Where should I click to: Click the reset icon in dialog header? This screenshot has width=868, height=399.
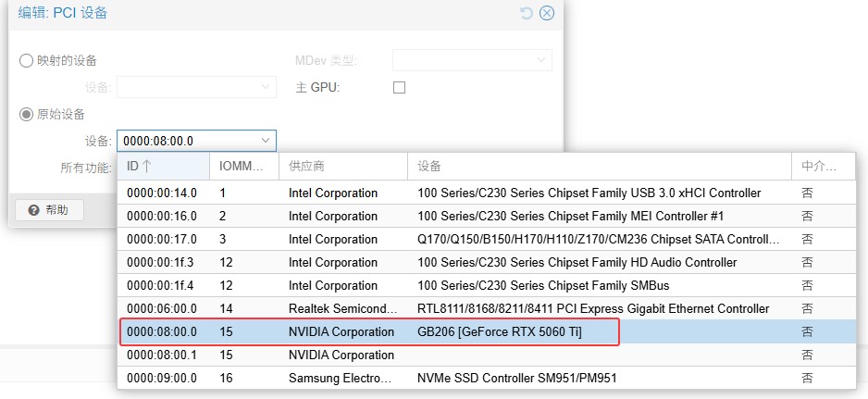[x=527, y=13]
